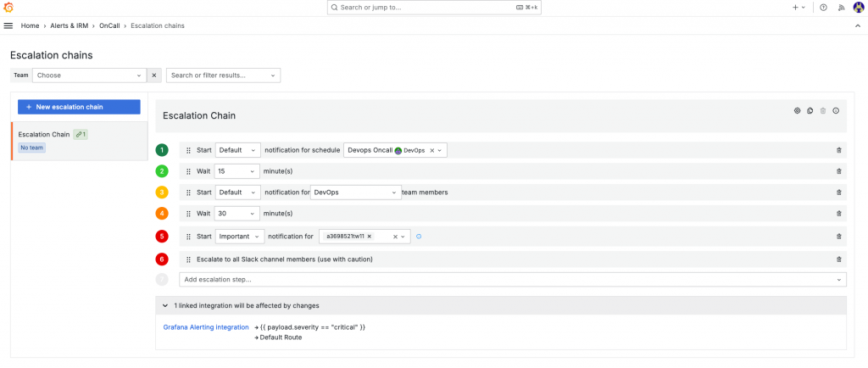
Task: Delete the Important notification step
Action: tap(838, 237)
